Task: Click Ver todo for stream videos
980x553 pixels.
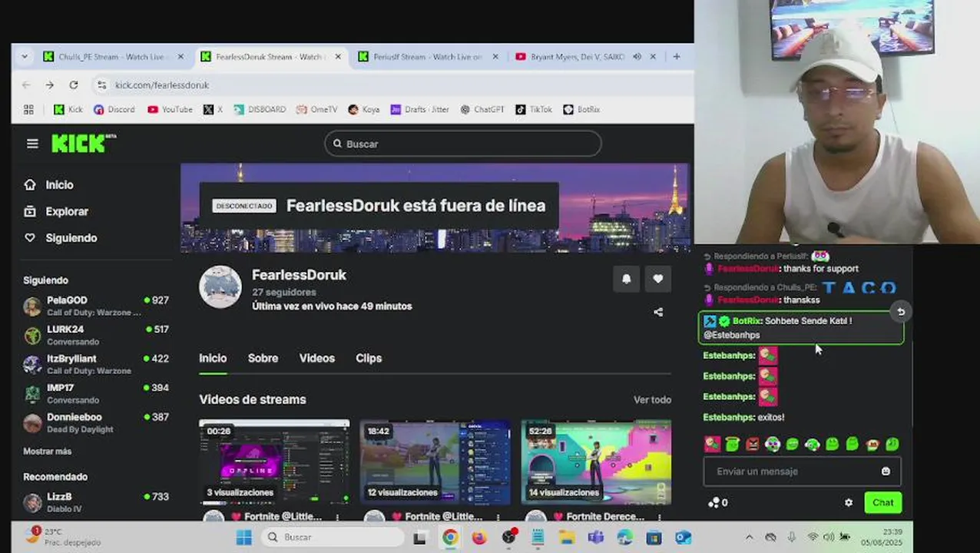Action: point(652,399)
